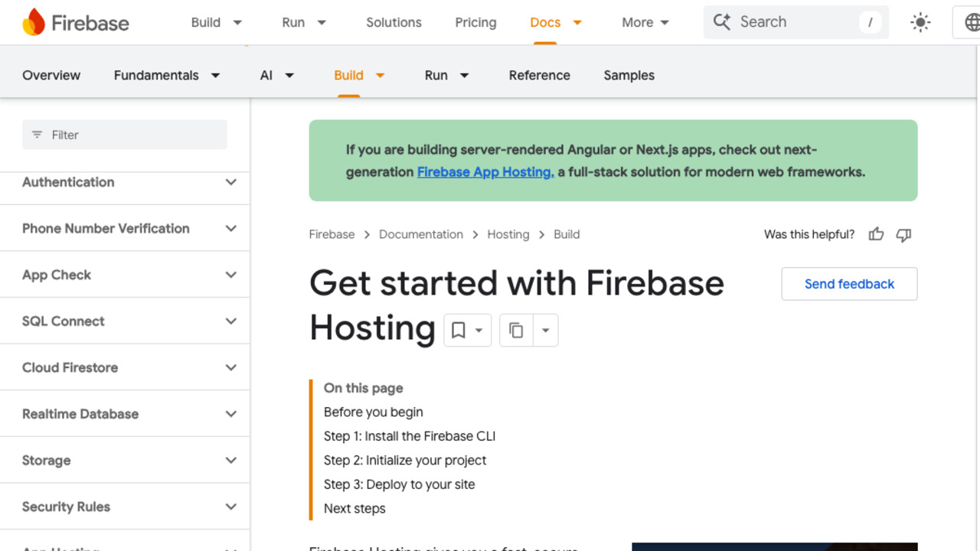Screen dimensions: 980x551
Task: Click the Hosting breadcrumb link
Action: pyautogui.click(x=508, y=234)
